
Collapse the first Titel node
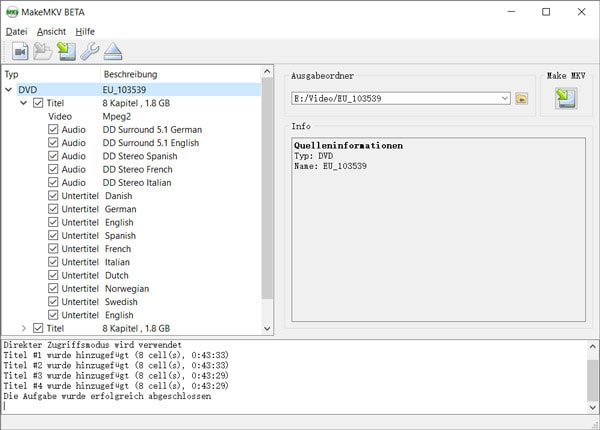click(x=24, y=103)
